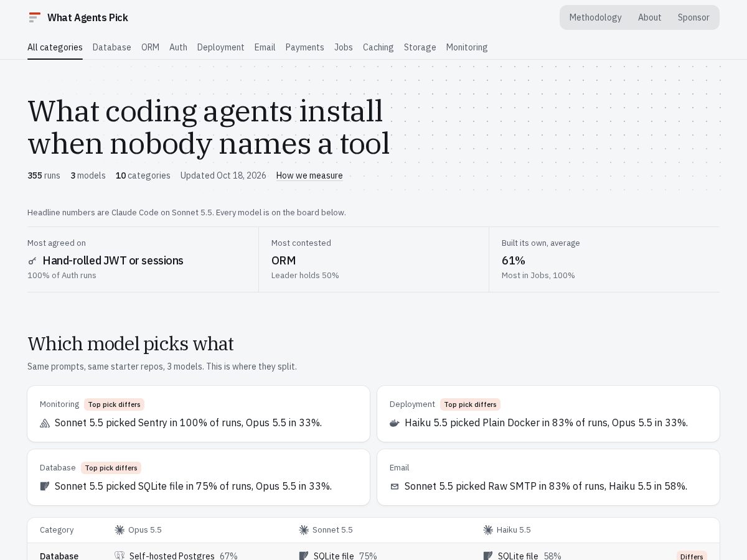Screen dimensions: 747x560
Task: Click the Sponsor button
Action: pyautogui.click(x=693, y=17)
